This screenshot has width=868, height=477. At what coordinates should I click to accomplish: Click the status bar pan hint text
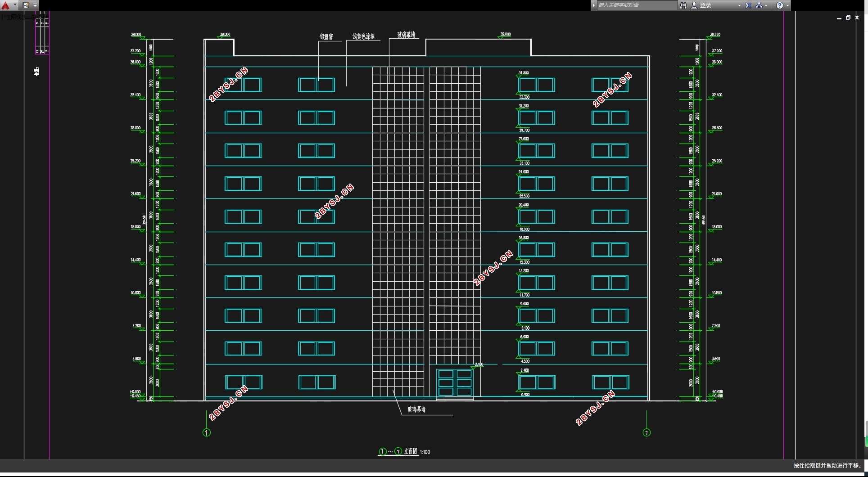click(827, 466)
